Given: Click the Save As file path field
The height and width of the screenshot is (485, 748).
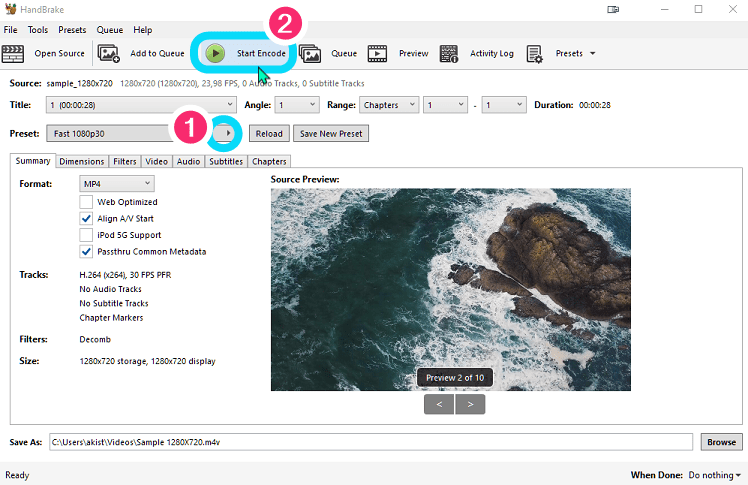Looking at the screenshot, I should click(x=370, y=442).
